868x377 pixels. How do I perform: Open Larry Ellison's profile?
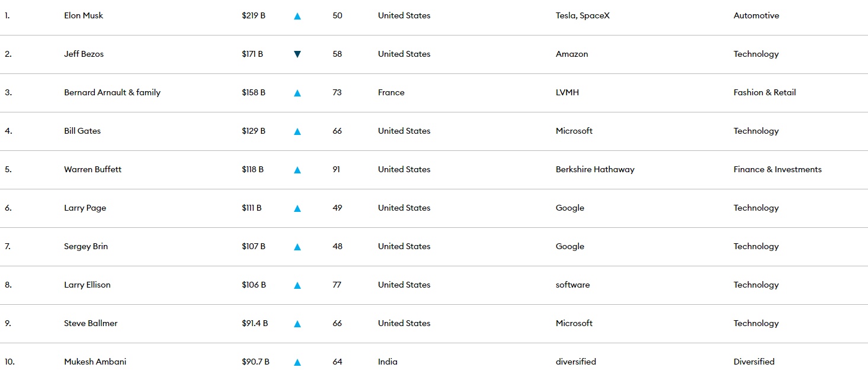pos(87,285)
